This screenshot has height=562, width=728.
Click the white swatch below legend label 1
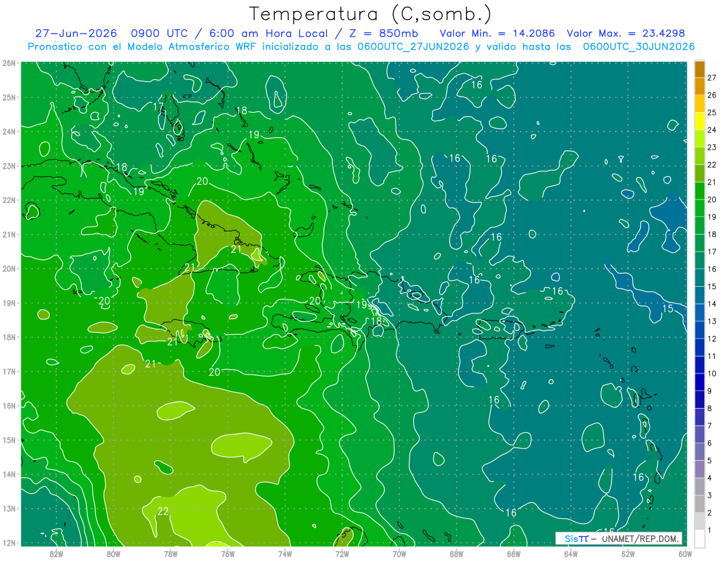click(699, 538)
